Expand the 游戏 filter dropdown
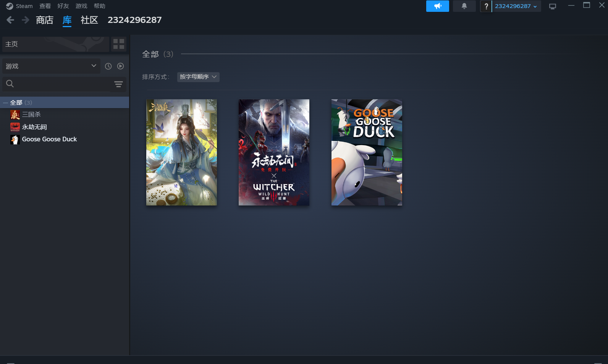Screen dimensions: 608x364 [51, 66]
